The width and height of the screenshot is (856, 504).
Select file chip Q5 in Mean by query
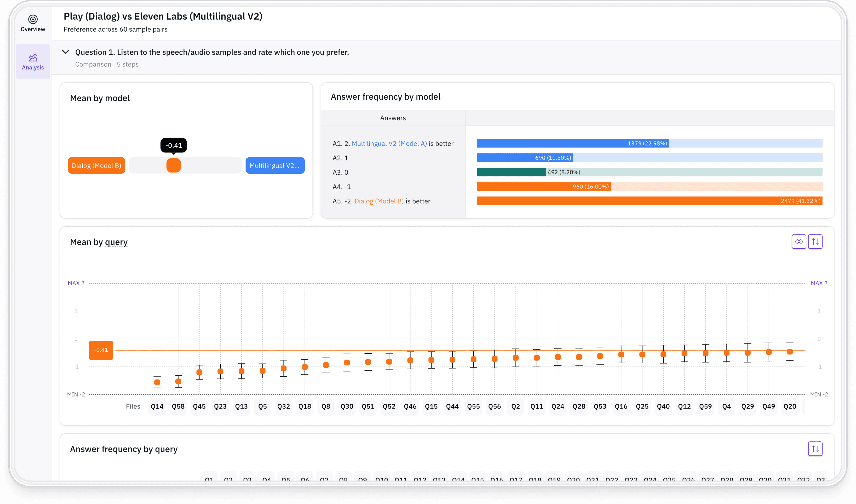(x=263, y=406)
